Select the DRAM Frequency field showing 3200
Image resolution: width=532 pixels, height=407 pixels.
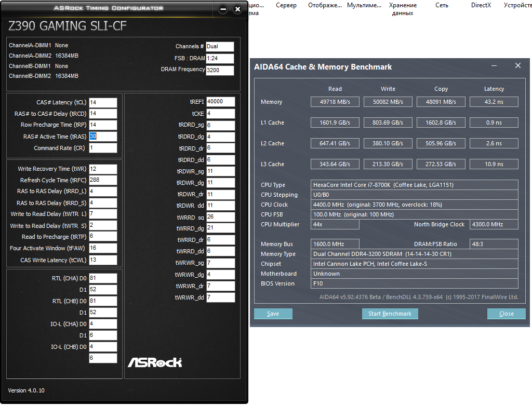[220, 70]
